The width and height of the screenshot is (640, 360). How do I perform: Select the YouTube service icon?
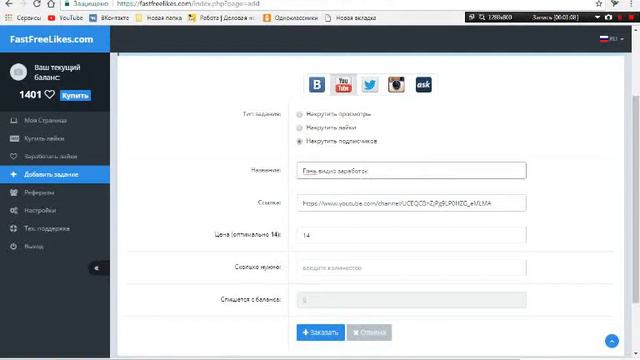(x=343, y=84)
